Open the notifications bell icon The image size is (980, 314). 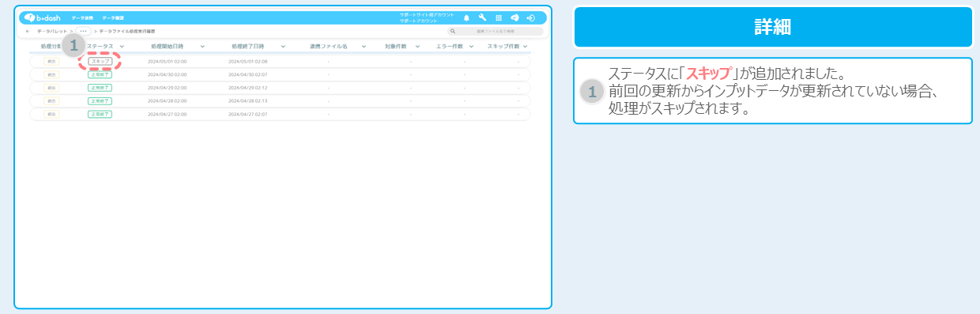[466, 17]
